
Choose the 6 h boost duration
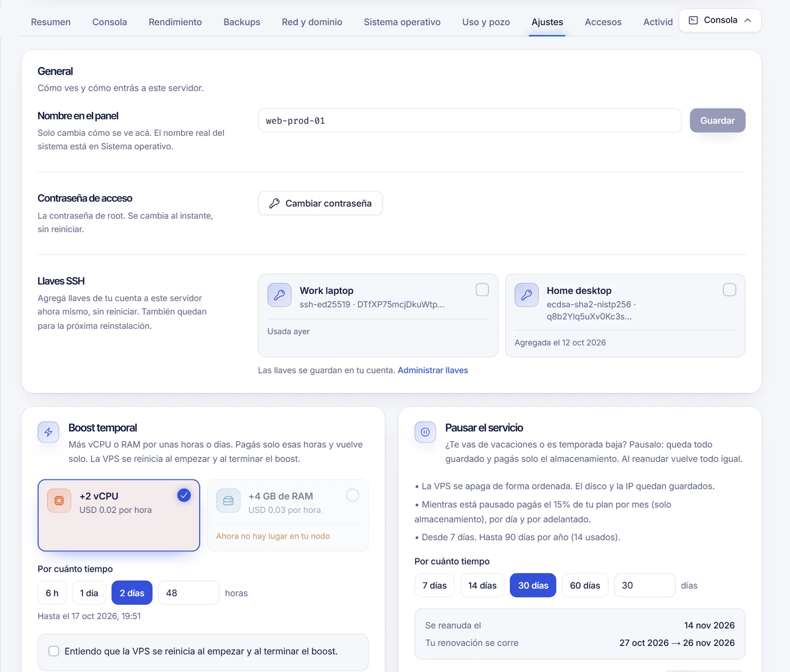[x=52, y=593]
